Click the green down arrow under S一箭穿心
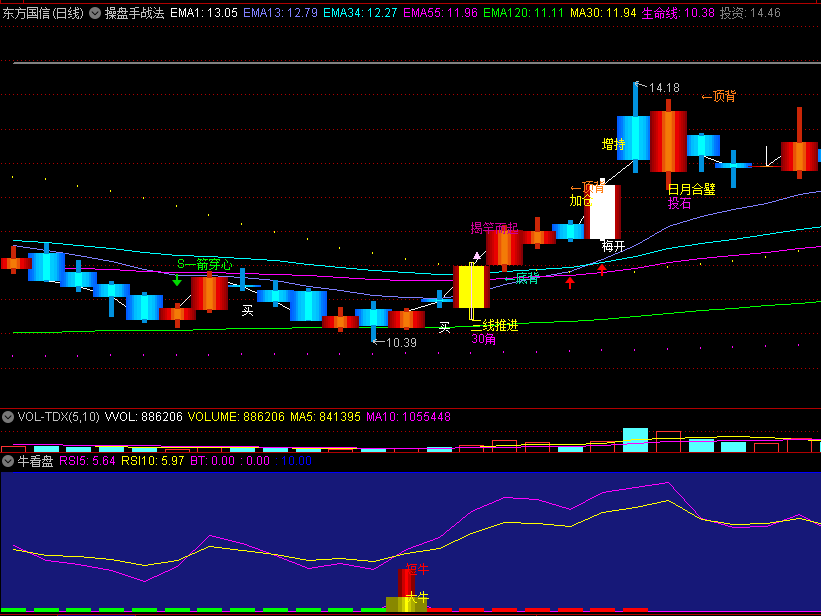Viewport: 821px width, 616px height. pos(177,280)
